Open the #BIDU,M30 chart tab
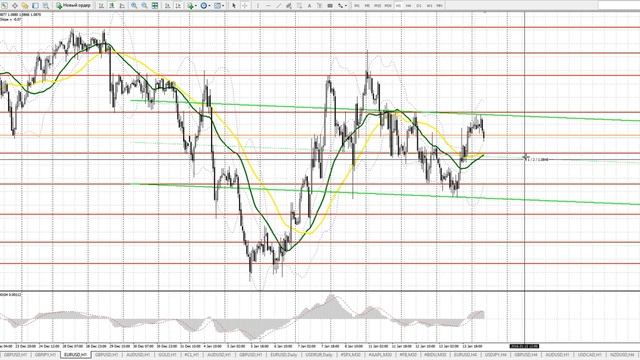 [x=435, y=355]
